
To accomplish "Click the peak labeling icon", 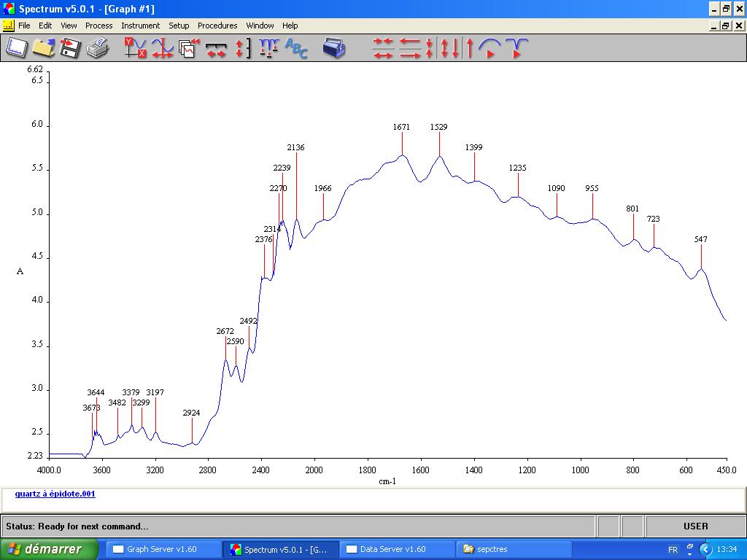I will (x=268, y=48).
